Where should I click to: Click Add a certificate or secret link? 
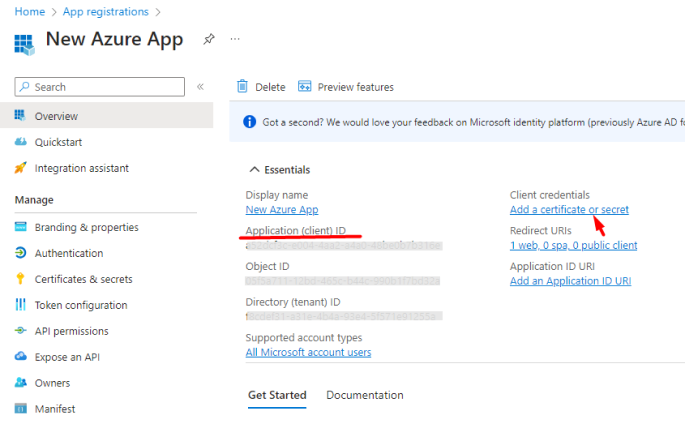click(x=569, y=210)
